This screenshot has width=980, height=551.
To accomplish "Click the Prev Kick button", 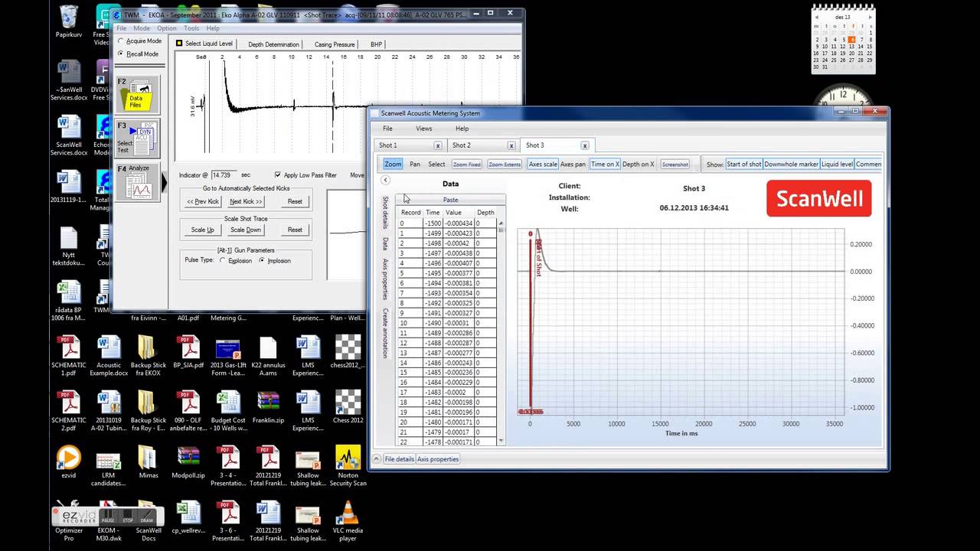I will click(203, 201).
